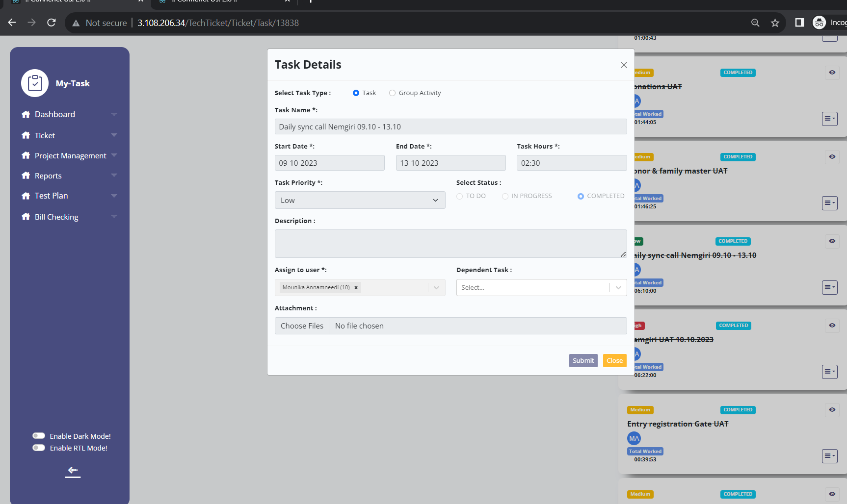
Task: Click COMPLETED badge on Entry registration Gate UAT
Action: click(x=738, y=410)
